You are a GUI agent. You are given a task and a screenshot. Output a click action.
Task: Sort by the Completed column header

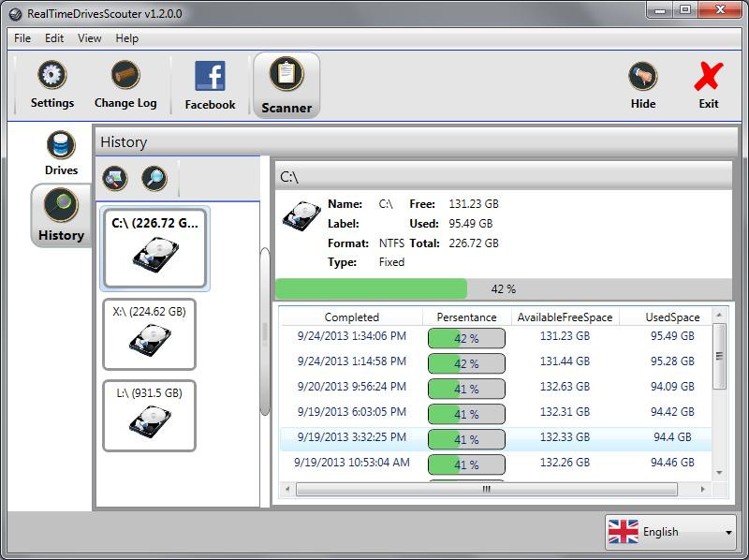point(352,317)
